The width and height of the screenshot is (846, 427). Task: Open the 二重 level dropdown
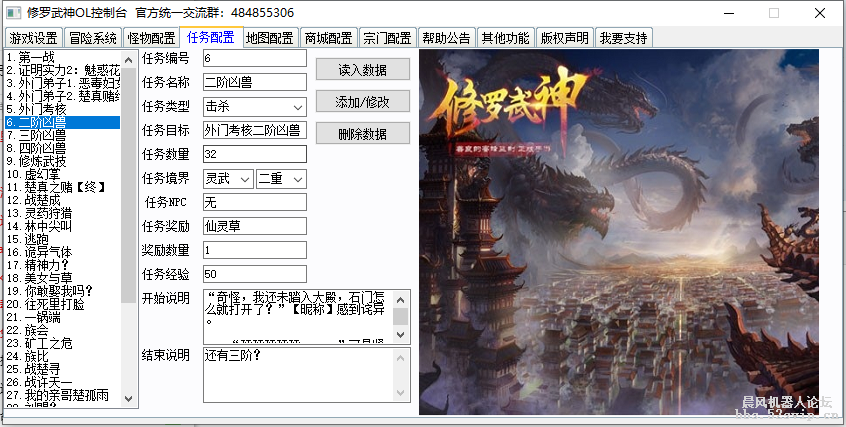pyautogui.click(x=282, y=179)
